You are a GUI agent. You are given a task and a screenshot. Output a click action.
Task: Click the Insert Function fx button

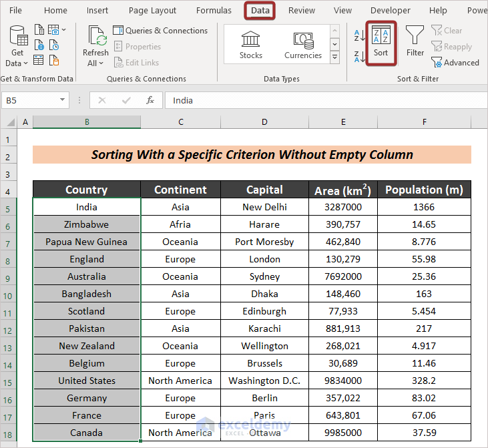click(150, 100)
